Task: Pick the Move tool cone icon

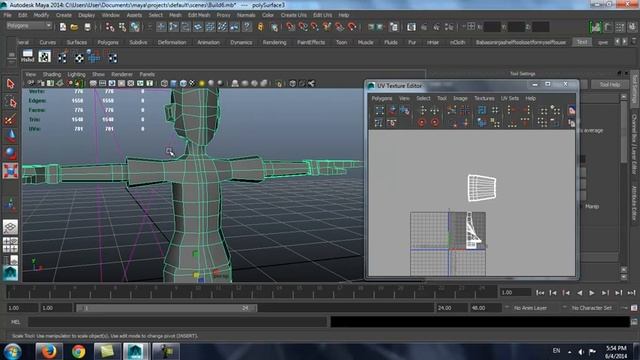Action: coord(11,136)
